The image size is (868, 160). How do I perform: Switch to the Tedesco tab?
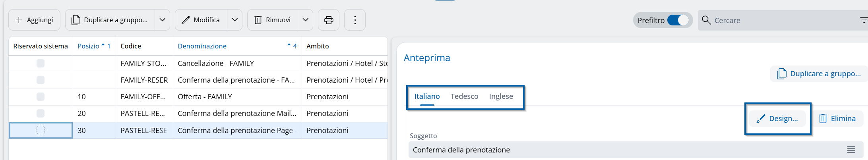464,96
